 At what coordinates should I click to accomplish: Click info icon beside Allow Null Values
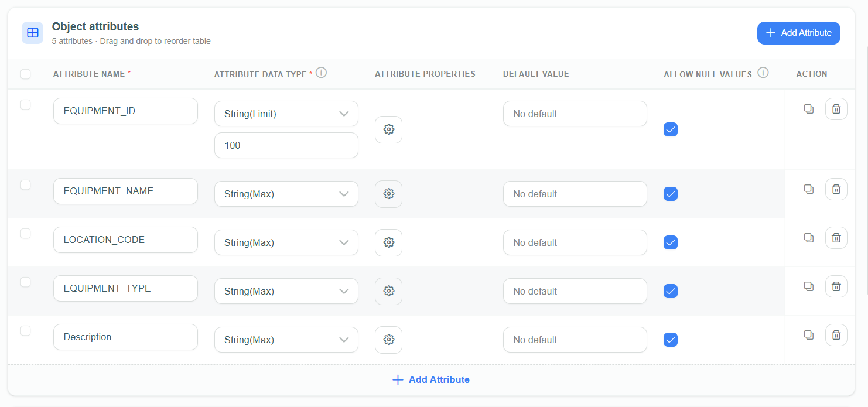763,73
